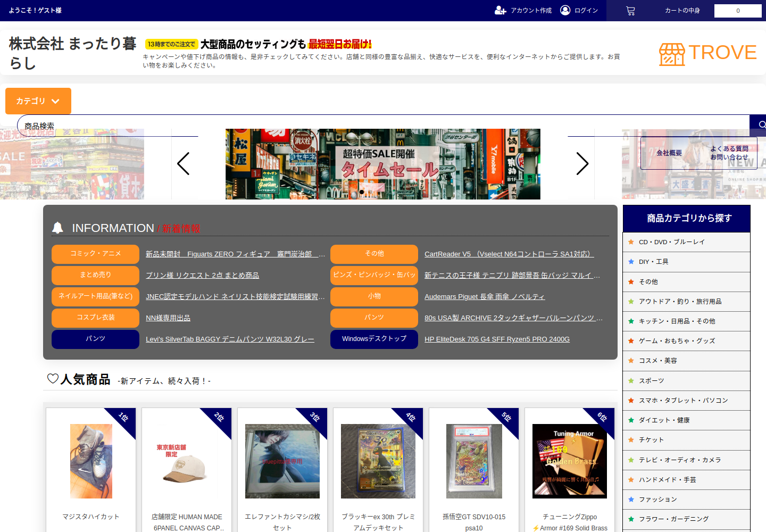
Task: Select ゲーム・おもちゃ・グッズ in category sidebar
Action: click(686, 341)
